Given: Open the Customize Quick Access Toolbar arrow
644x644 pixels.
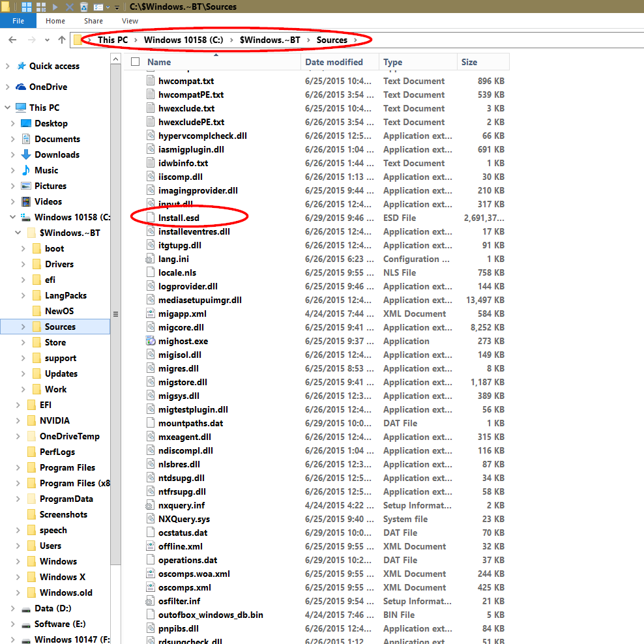Looking at the screenshot, I should [x=117, y=7].
